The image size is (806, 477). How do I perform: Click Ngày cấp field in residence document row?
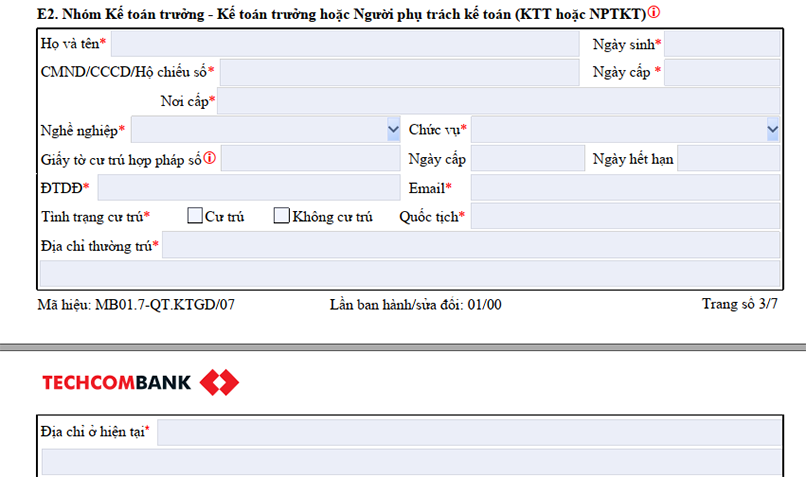pyautogui.click(x=528, y=158)
